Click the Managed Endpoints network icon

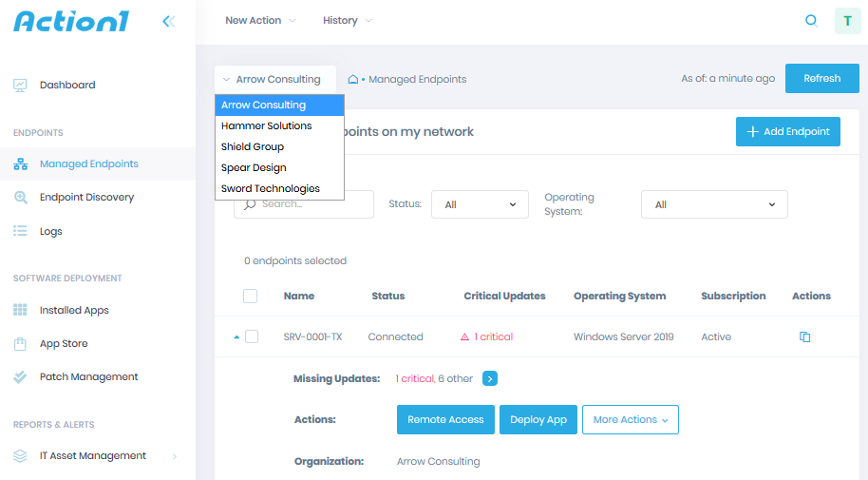[x=21, y=164]
